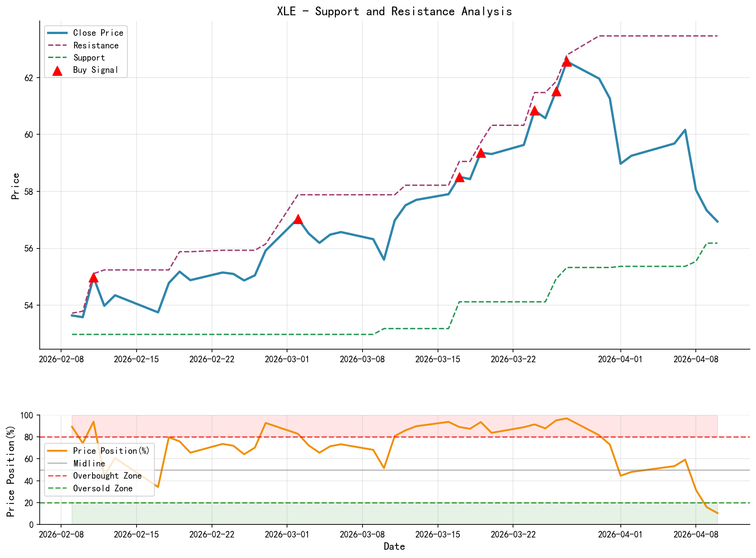Click the 'Resistance' legend label
756x558 pixels.
[x=96, y=45]
